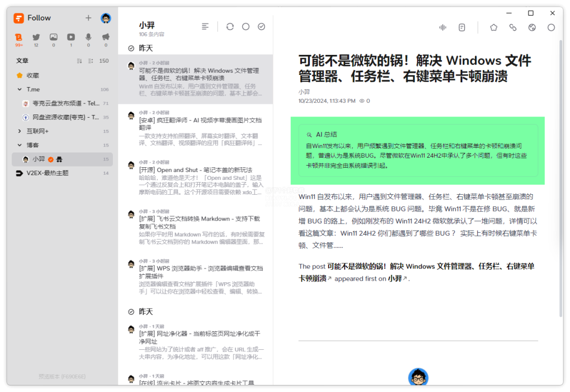Click author name 小羿 under title
Viewport: 570px width, 392px height.
tap(304, 92)
